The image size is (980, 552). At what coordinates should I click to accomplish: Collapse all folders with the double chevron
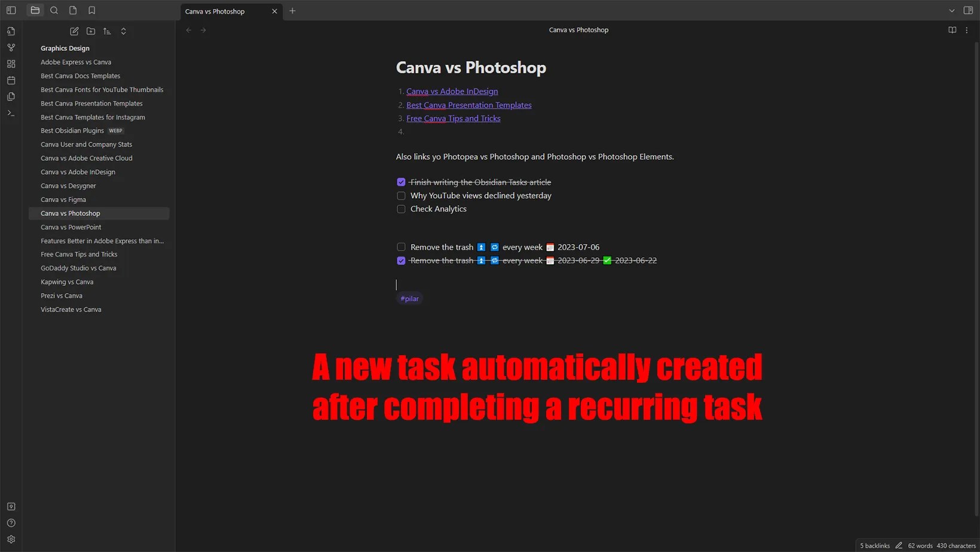click(x=123, y=31)
